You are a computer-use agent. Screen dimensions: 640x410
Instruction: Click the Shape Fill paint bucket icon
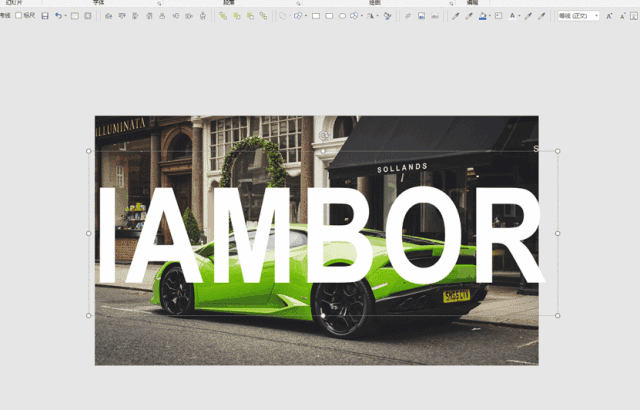483,16
